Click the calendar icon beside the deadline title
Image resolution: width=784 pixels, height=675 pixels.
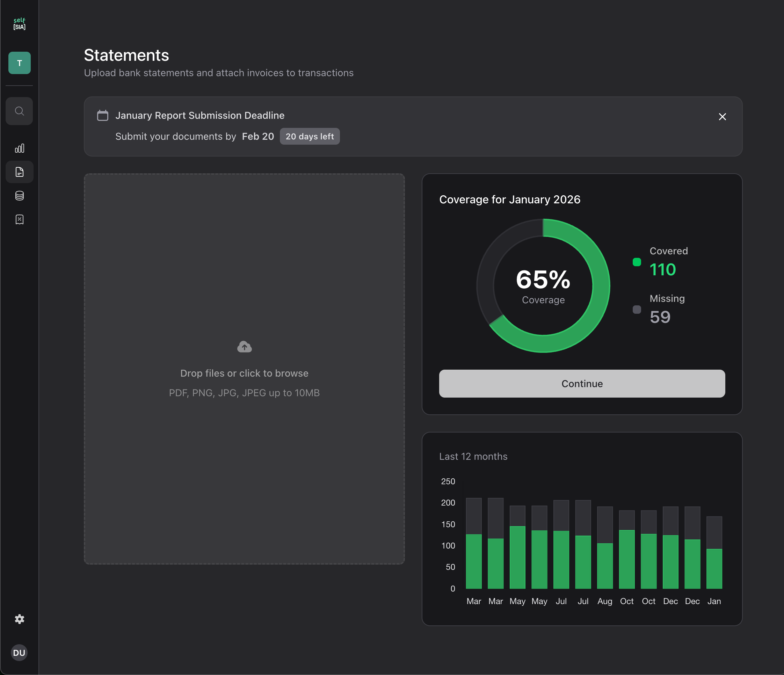[x=102, y=115]
